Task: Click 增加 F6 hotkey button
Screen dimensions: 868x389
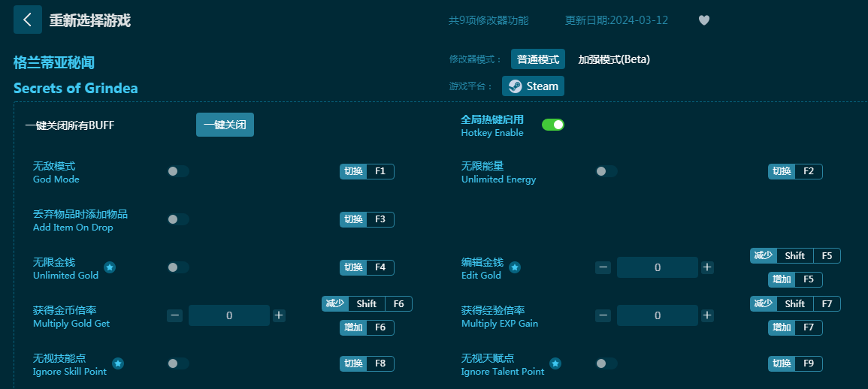Action: [x=367, y=327]
